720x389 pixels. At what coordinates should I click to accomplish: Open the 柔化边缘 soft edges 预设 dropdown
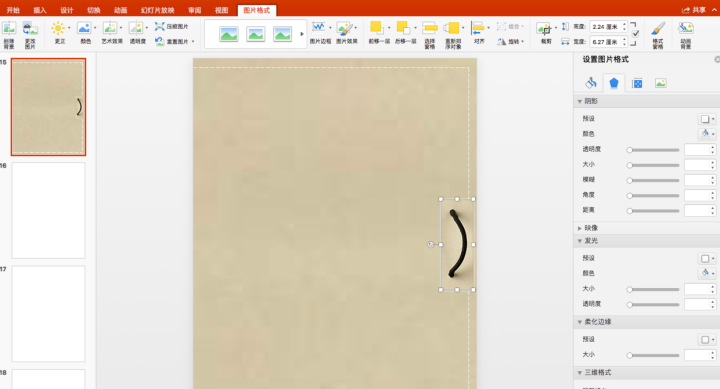click(707, 339)
